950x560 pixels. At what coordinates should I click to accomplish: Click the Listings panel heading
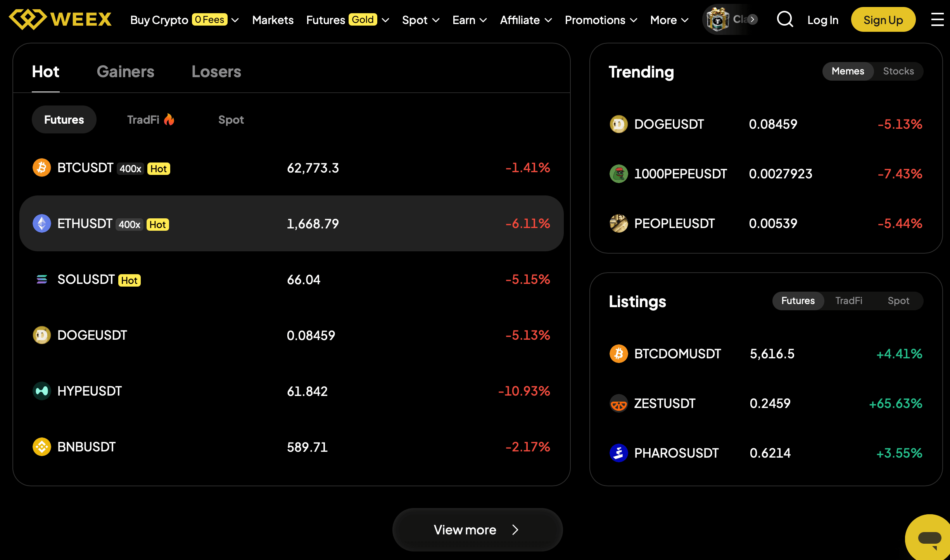point(637,302)
